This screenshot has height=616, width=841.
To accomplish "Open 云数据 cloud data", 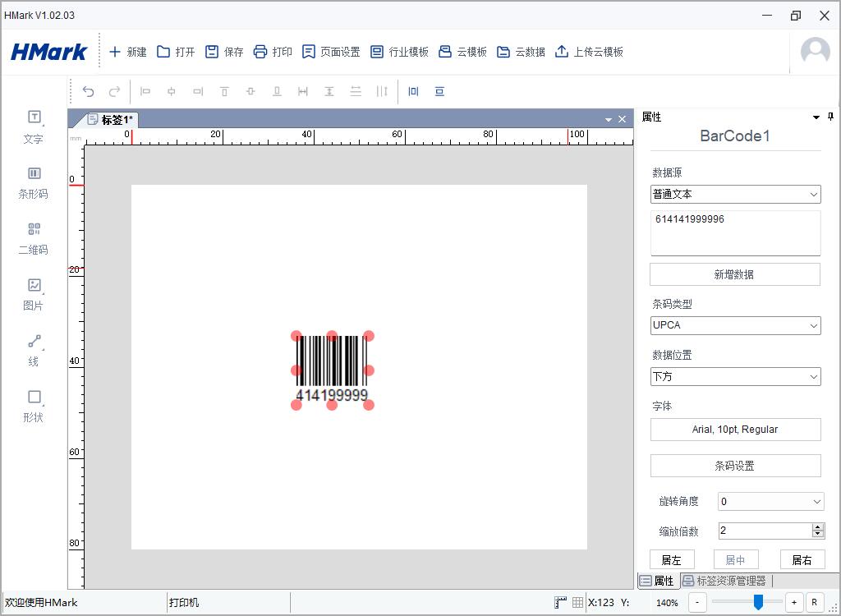I will click(521, 52).
